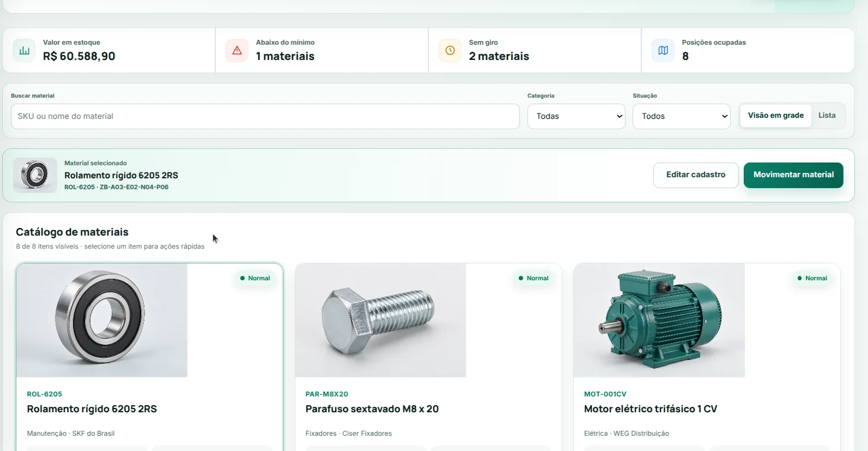Switch to Visão em grade view
The width and height of the screenshot is (868, 451).
pyautogui.click(x=776, y=116)
